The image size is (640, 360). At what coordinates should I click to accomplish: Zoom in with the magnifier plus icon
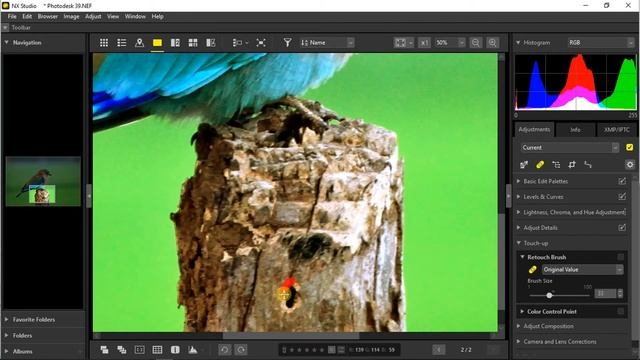click(493, 42)
